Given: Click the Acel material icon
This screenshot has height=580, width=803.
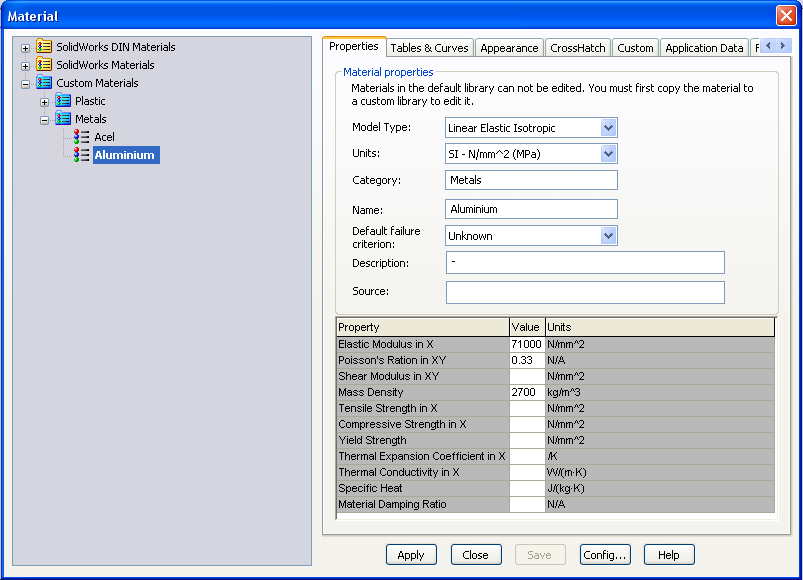Looking at the screenshot, I should [81, 137].
